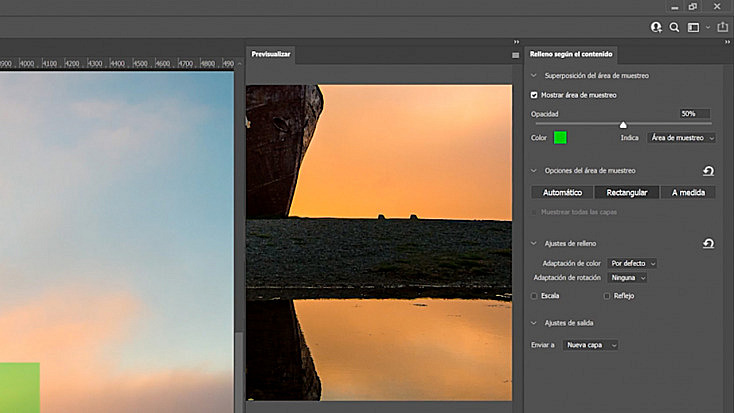Choose the Rectangular sampling option
This screenshot has width=734, height=413.
[627, 192]
